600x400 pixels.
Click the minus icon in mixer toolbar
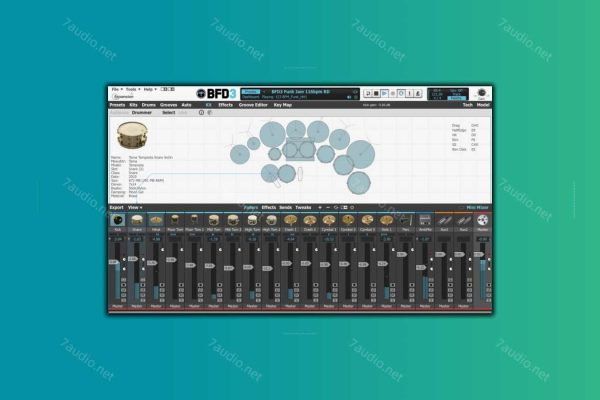[x=328, y=207]
